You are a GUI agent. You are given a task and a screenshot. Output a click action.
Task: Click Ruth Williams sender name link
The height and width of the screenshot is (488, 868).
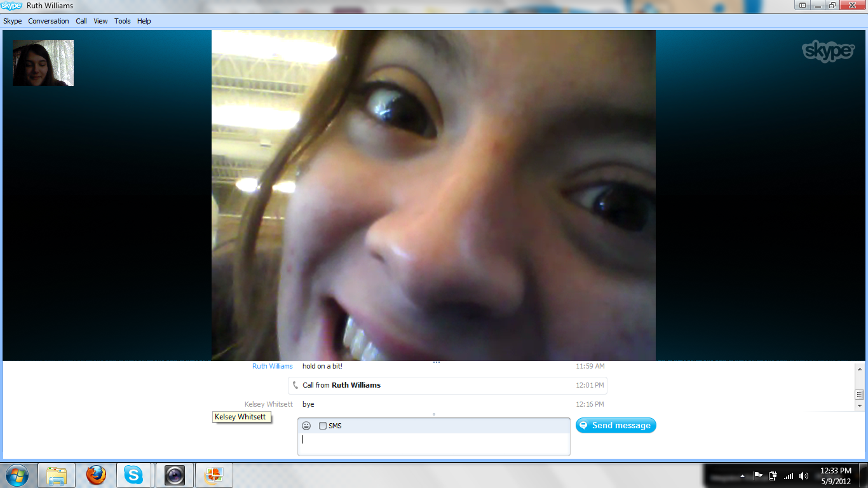272,366
